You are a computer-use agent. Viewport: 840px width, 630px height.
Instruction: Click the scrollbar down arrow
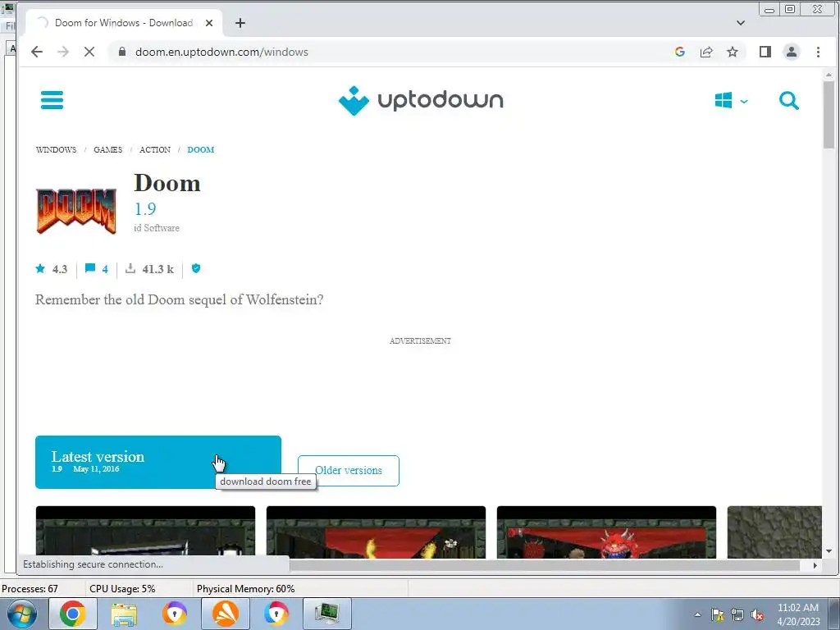829,550
